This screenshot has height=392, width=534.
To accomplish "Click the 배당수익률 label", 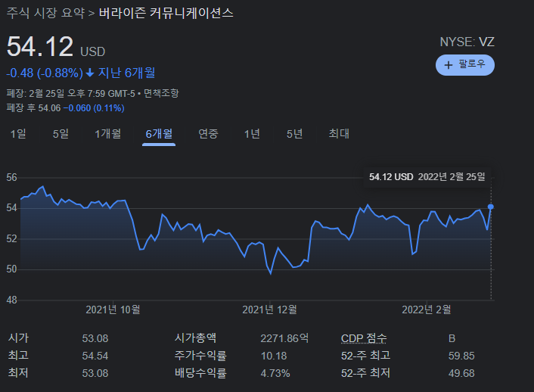I will 200,373.
